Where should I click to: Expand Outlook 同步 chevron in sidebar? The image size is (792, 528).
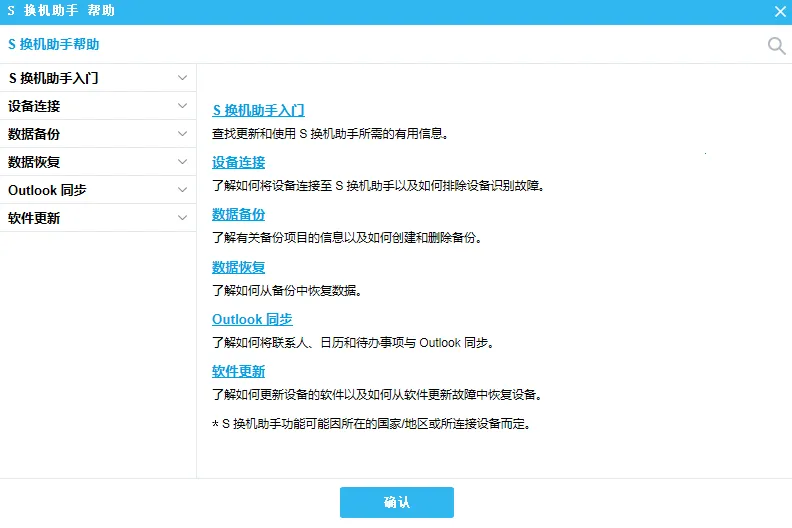tap(182, 190)
